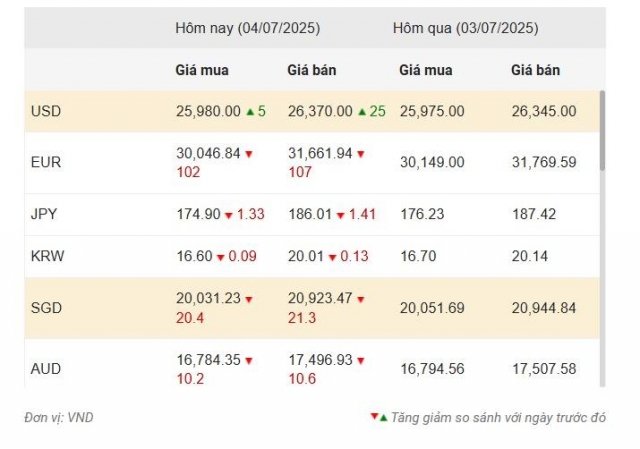Screen dimensions: 640x449
Task: Click the red down arrow next to EUR buy price
Action: tap(249, 154)
